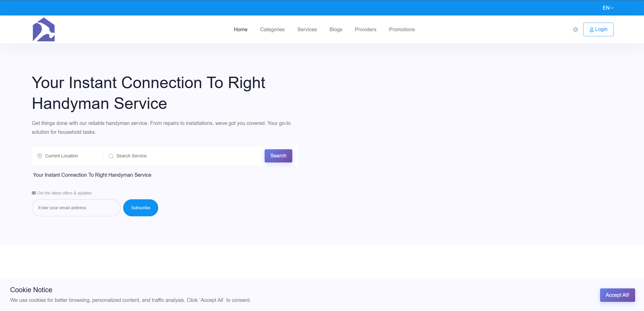View the Providers page
The height and width of the screenshot is (311, 644).
(365, 29)
